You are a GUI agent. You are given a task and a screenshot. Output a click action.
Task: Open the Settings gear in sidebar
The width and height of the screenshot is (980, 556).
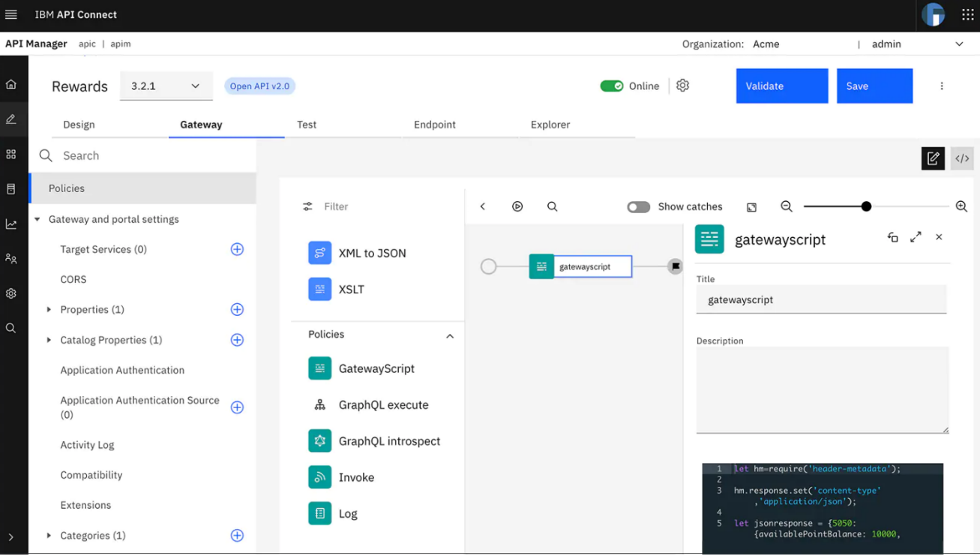11,293
